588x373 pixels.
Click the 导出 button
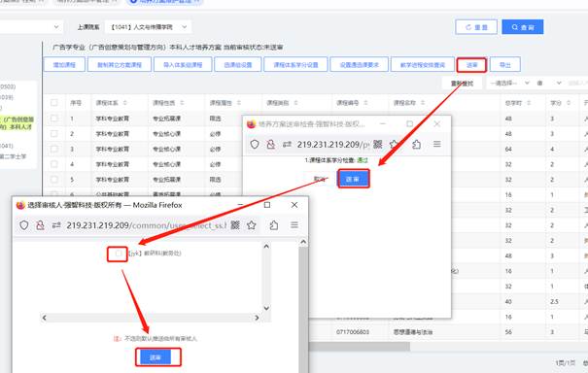click(x=505, y=64)
